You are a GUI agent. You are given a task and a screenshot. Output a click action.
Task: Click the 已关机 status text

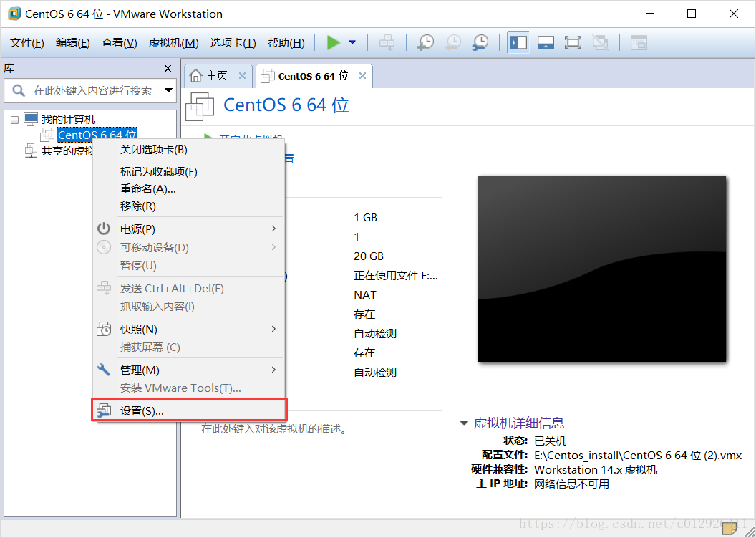[550, 441]
